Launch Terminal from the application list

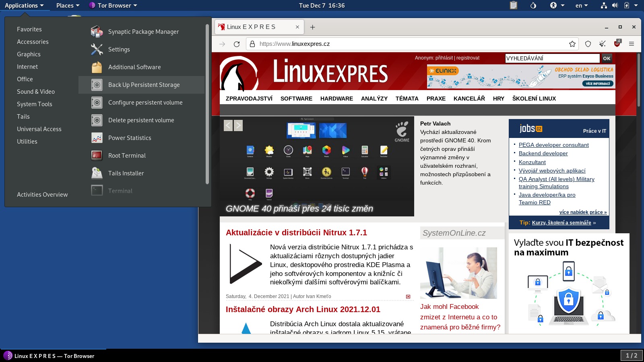[x=141, y=191]
